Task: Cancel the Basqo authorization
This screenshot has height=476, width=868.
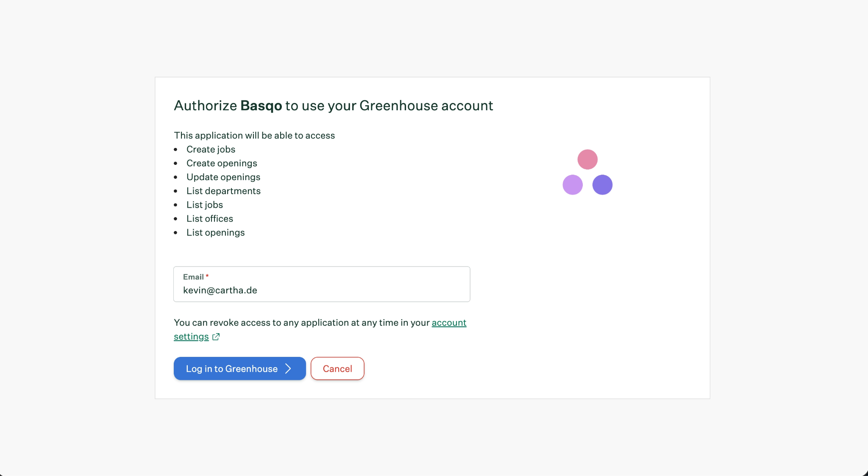Action: pyautogui.click(x=337, y=368)
